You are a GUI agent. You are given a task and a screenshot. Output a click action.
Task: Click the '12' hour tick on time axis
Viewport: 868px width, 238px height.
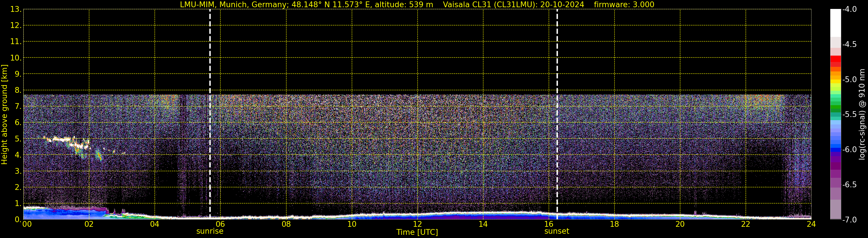coord(417,224)
